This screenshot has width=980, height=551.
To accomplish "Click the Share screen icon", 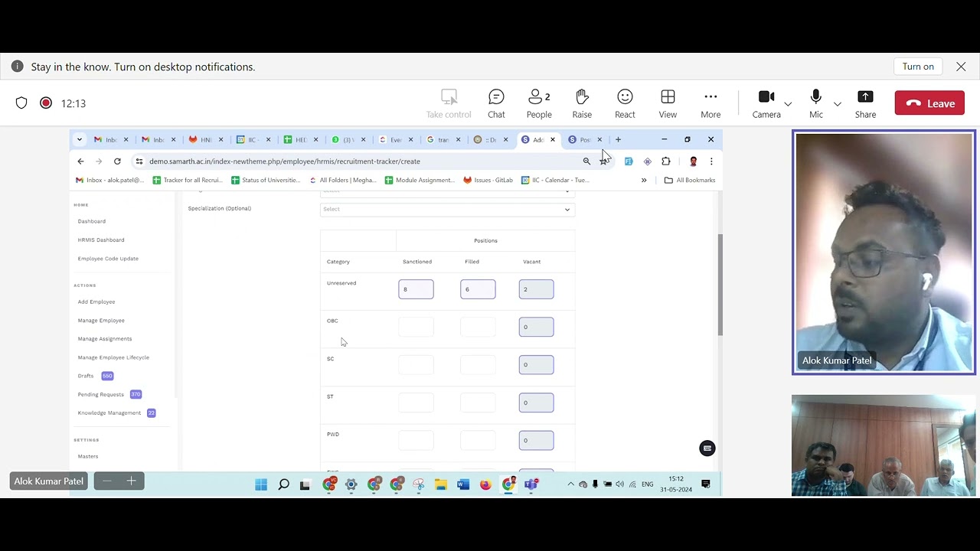I will 865,96.
